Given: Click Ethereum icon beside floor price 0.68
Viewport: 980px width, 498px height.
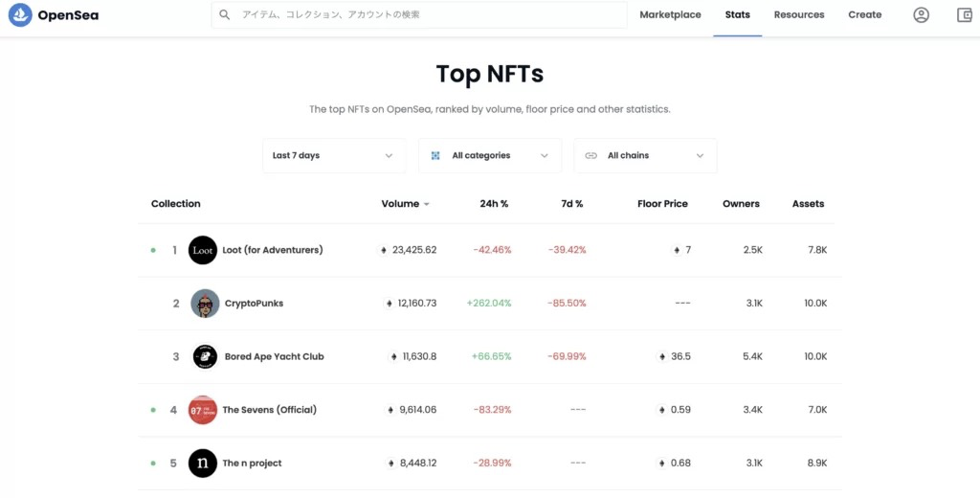Looking at the screenshot, I should click(x=662, y=463).
